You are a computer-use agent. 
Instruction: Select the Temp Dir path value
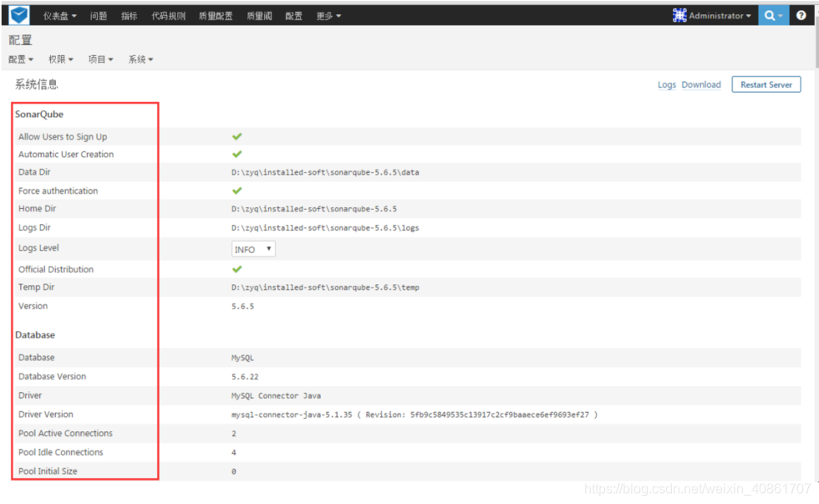pyautogui.click(x=325, y=288)
